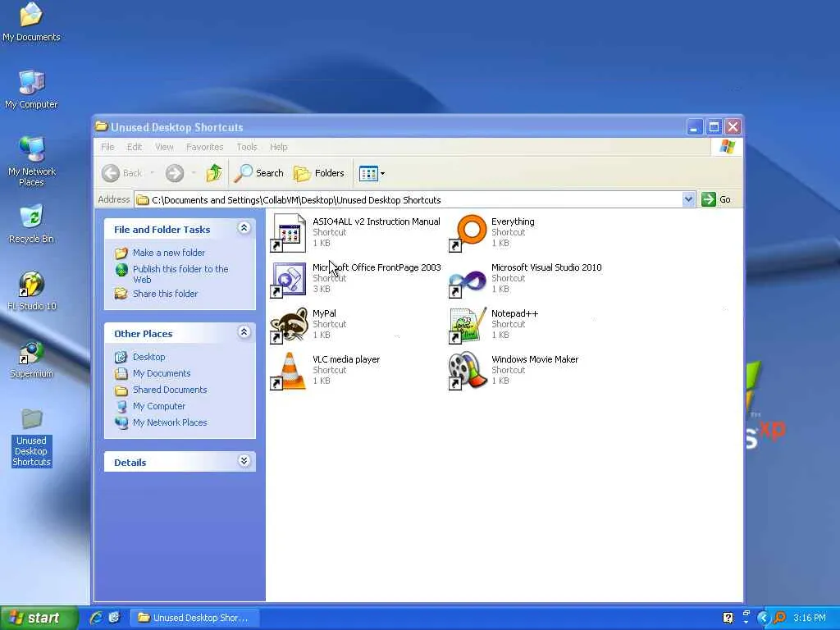
Task: Select the Microsoft Office FrontPage 2003 icon
Action: coord(289,279)
